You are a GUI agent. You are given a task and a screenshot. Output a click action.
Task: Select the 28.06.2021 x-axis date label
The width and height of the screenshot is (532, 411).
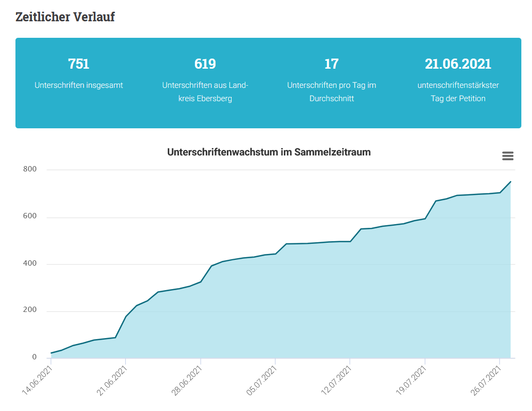coord(186,381)
